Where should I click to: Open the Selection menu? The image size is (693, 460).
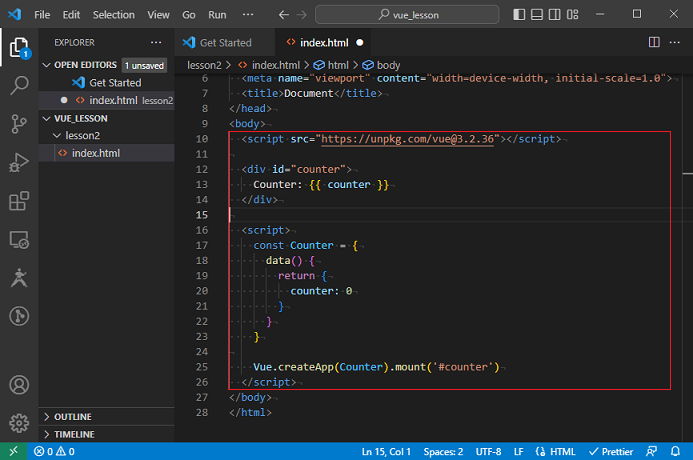[x=114, y=15]
